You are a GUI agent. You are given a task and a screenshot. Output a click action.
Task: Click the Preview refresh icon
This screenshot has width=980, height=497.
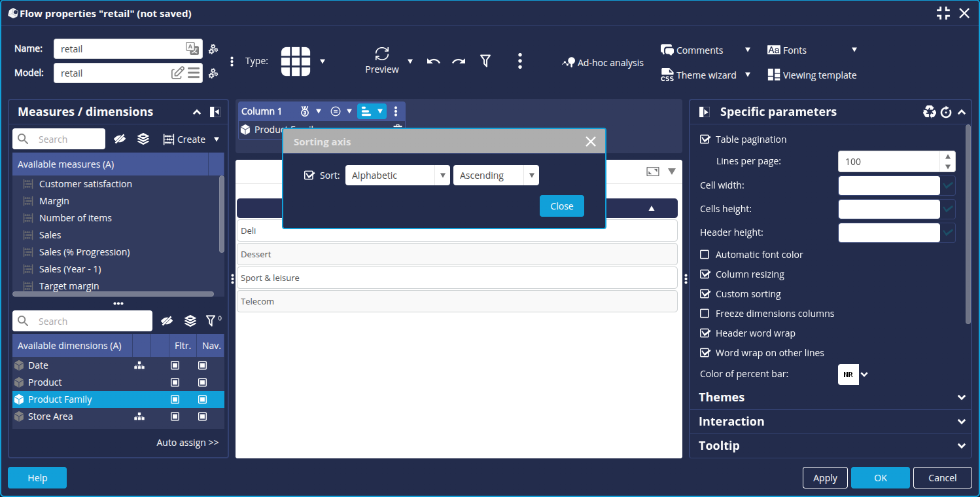click(x=382, y=54)
